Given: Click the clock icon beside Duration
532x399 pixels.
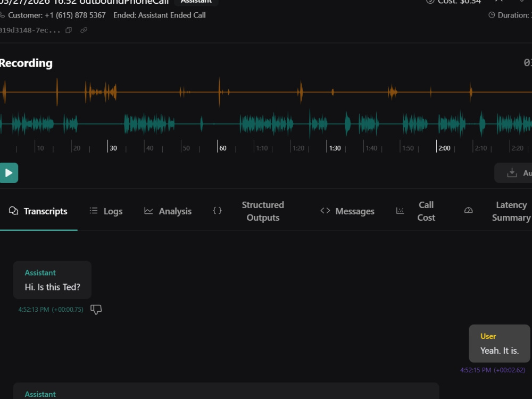Looking at the screenshot, I should [491, 15].
